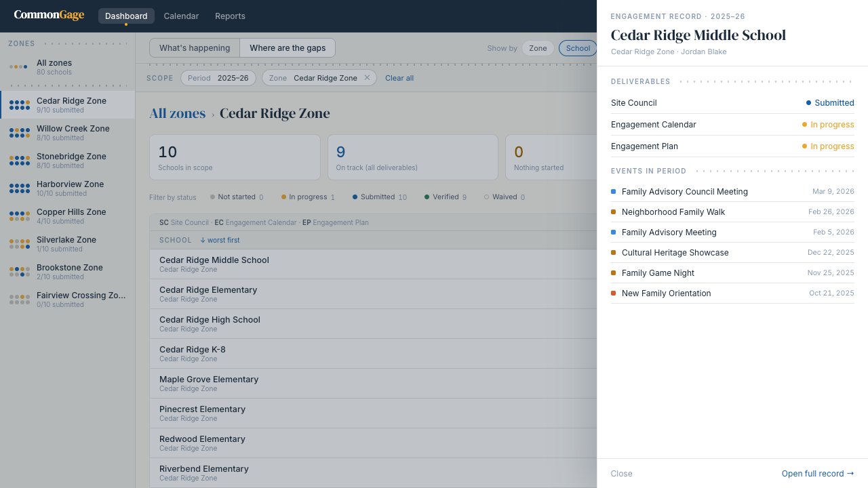Switch to Where are the gaps view
The width and height of the screenshot is (868, 488).
tap(288, 48)
